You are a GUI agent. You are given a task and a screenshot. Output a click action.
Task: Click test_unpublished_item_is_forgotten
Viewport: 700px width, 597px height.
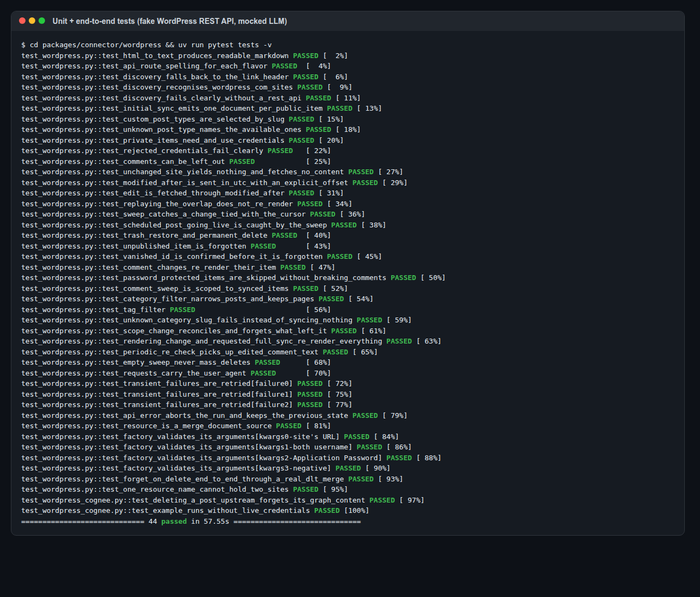click(176, 246)
